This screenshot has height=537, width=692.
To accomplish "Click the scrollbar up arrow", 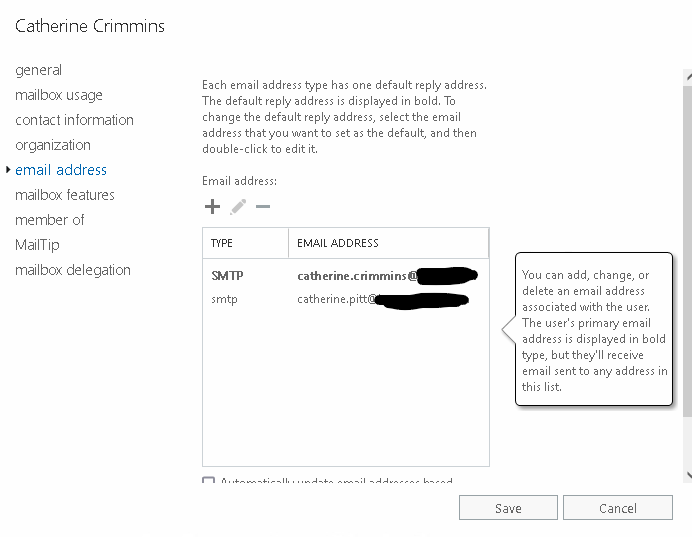I will pyautogui.click(x=687, y=77).
